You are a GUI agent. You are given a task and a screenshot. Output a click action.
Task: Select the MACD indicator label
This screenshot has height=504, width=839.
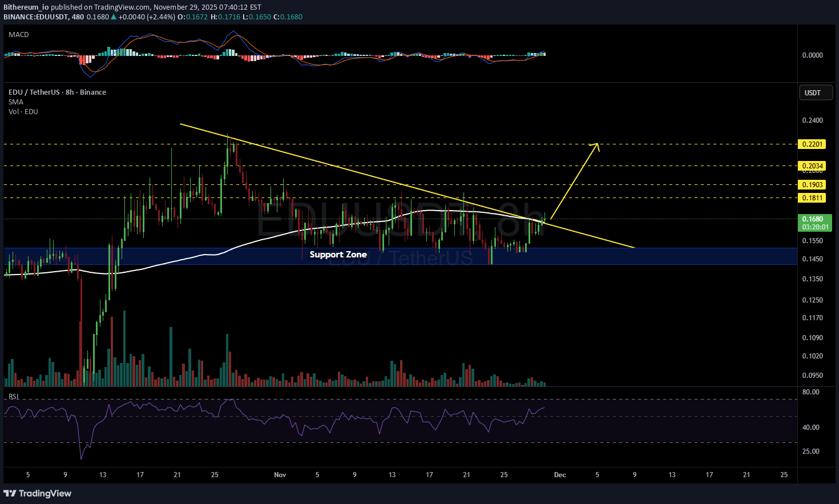tap(19, 35)
